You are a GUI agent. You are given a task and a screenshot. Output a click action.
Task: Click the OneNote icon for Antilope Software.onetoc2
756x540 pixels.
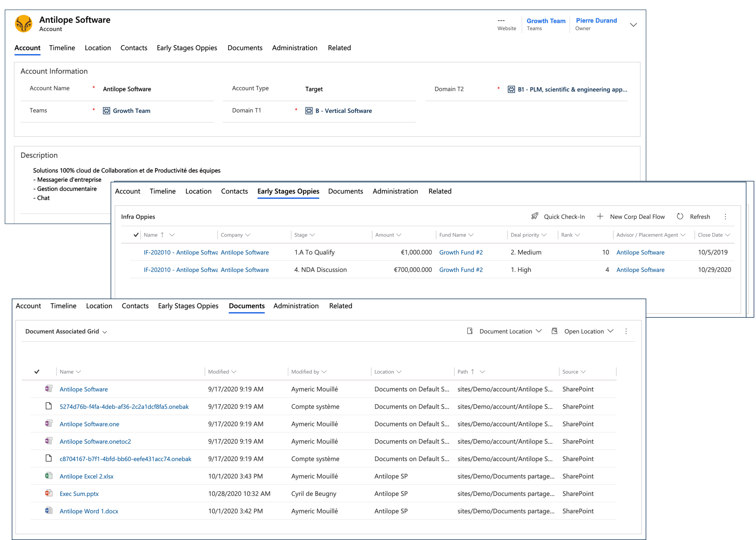pos(49,441)
